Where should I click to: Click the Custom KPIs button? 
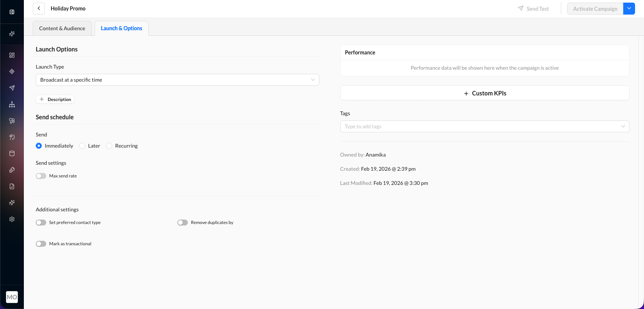coord(484,93)
